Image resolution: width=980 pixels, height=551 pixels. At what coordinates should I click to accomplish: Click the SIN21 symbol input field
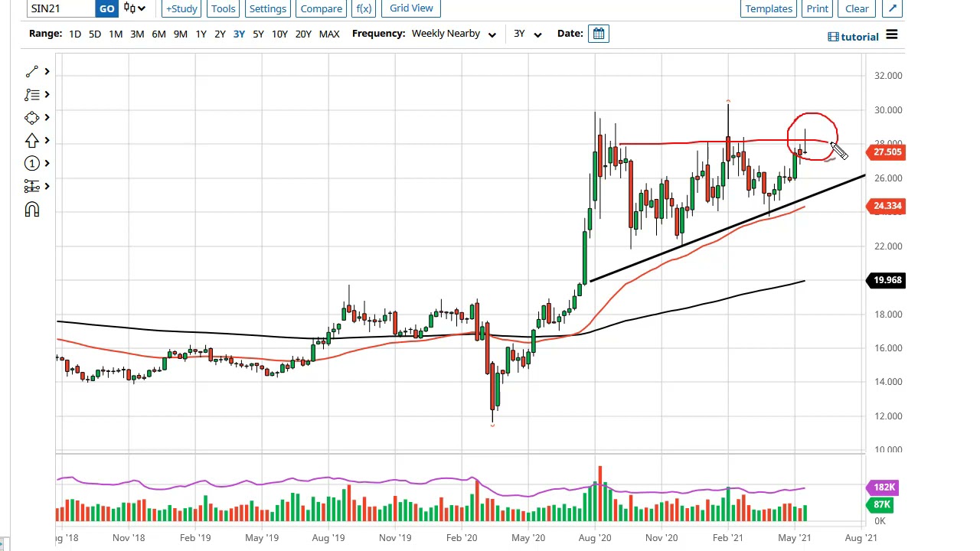(61, 8)
